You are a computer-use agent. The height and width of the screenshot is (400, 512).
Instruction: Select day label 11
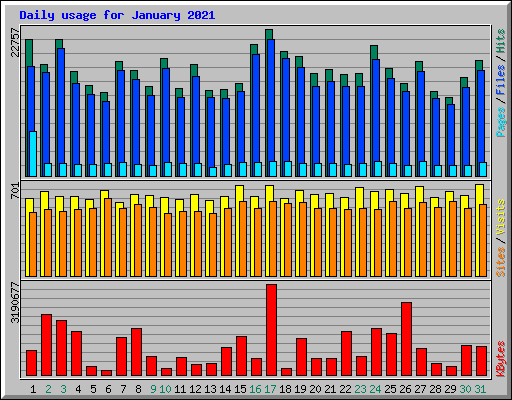pyautogui.click(x=180, y=389)
